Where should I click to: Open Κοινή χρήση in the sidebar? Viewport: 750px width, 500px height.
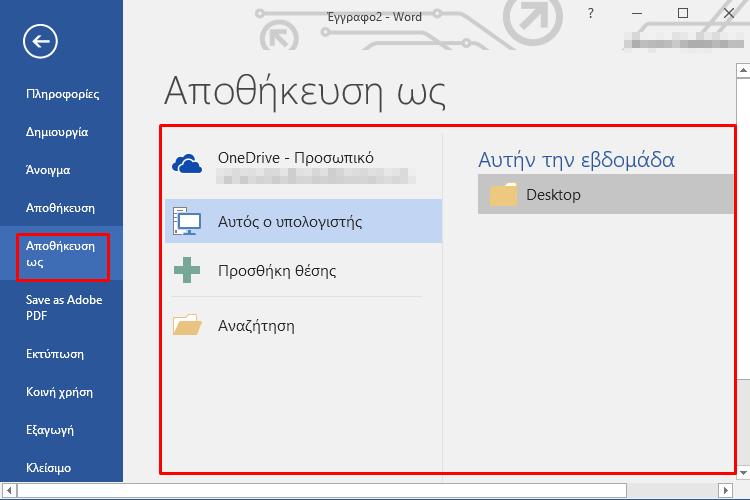pyautogui.click(x=59, y=392)
